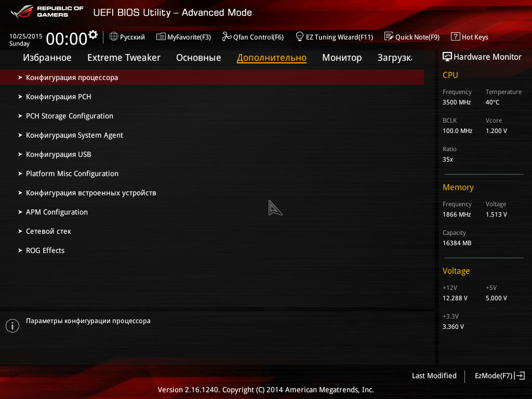Expand arrow next to Конфигурация USB

(x=20, y=154)
